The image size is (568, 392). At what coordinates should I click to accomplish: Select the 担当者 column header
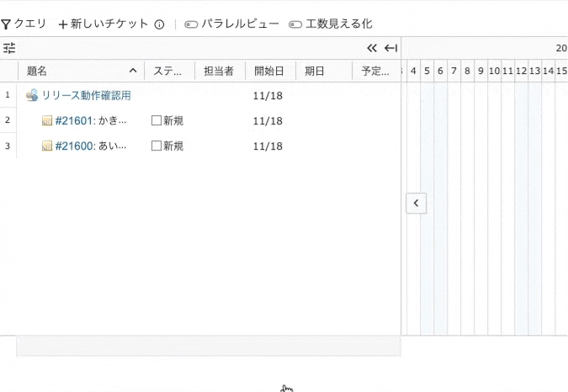[x=219, y=71]
